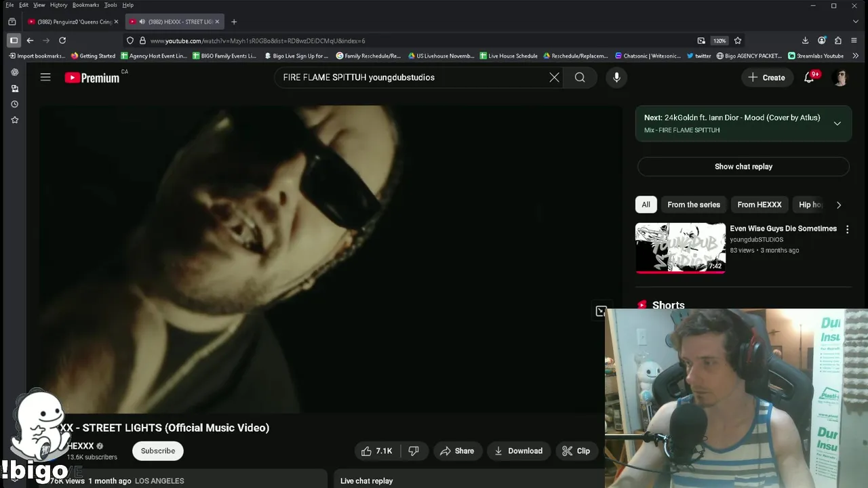Expand the Next up mix playlist

(x=837, y=123)
